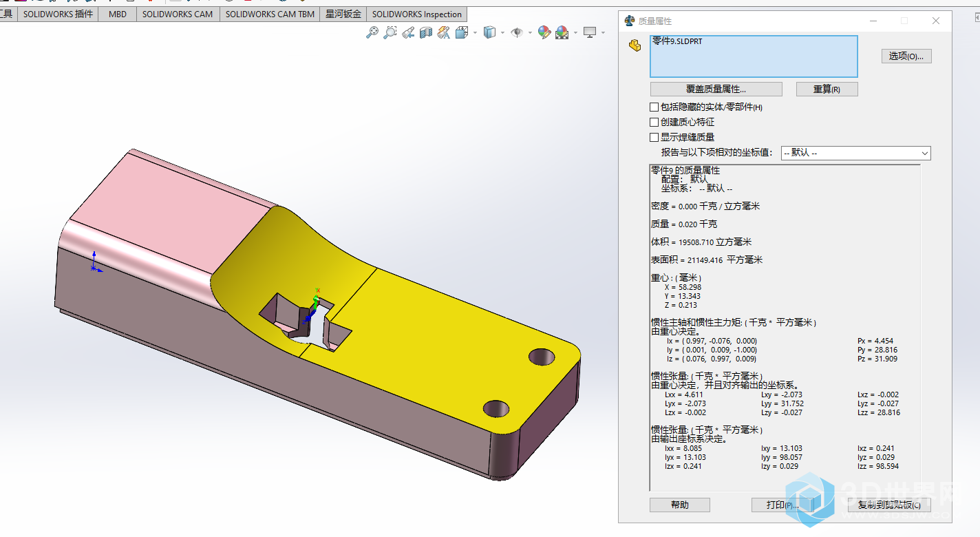Select the SOLIDWORKS Inspection tab
980x537 pixels.
[x=417, y=14]
